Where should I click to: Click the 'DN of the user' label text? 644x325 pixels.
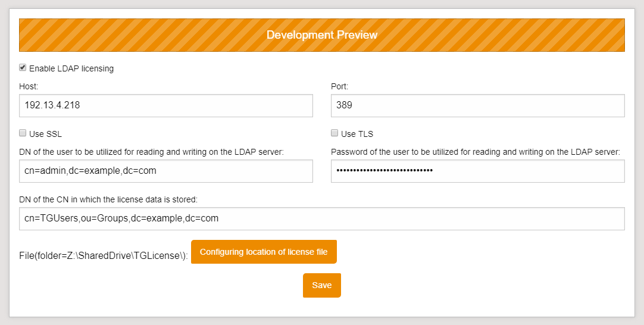[x=151, y=152]
